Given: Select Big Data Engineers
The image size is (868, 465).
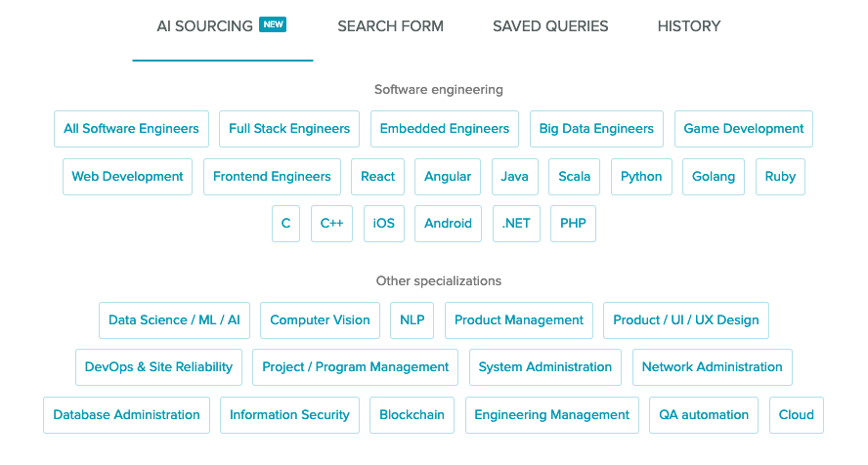Looking at the screenshot, I should point(596,129).
